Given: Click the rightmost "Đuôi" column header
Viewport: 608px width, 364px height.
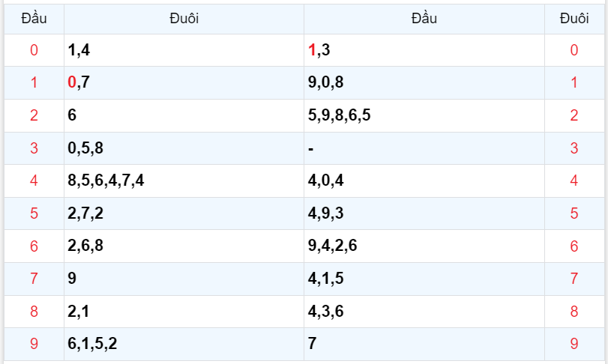Looking at the screenshot, I should (x=574, y=19).
